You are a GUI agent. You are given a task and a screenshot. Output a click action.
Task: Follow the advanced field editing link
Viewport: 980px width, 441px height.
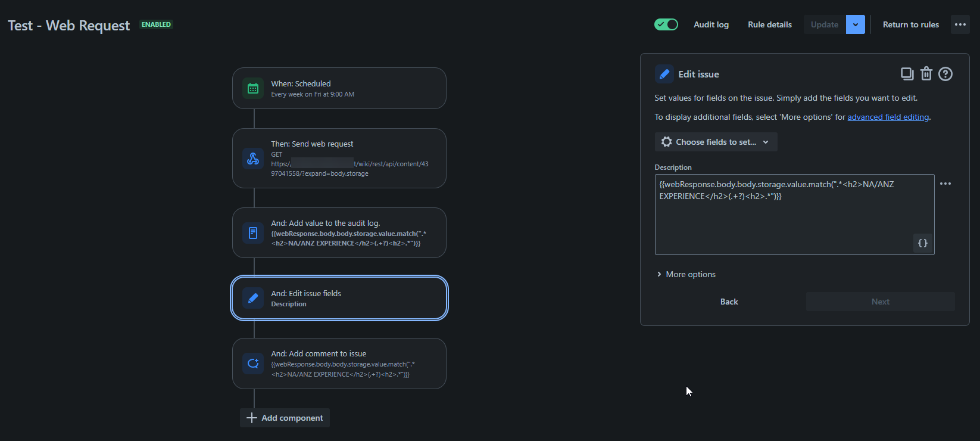(x=888, y=117)
